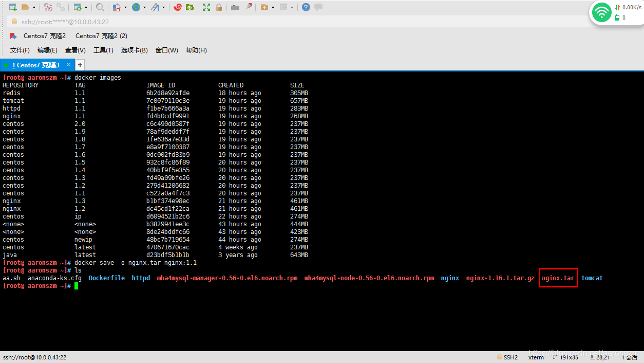The height and width of the screenshot is (363, 644).
Task: Click the green terminal cursor prompt
Action: [76, 286]
